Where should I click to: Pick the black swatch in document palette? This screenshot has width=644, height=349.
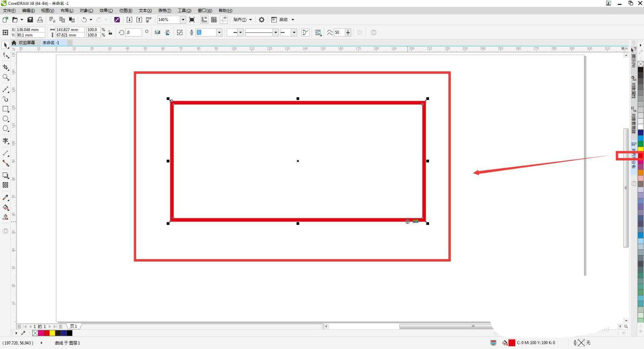click(70, 333)
